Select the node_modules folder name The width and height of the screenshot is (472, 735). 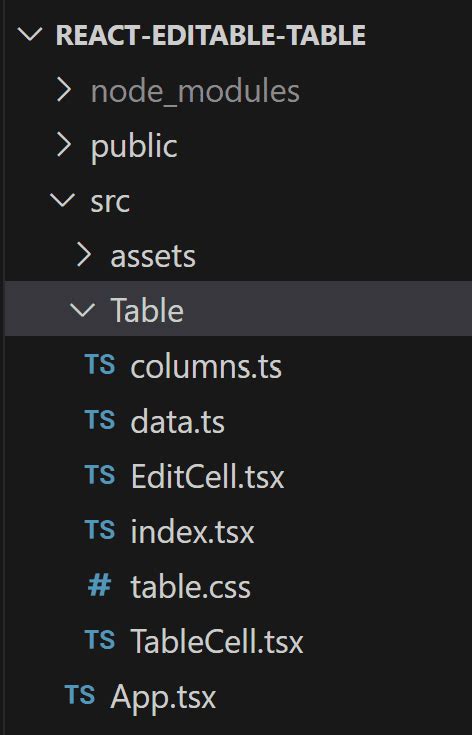point(195,91)
